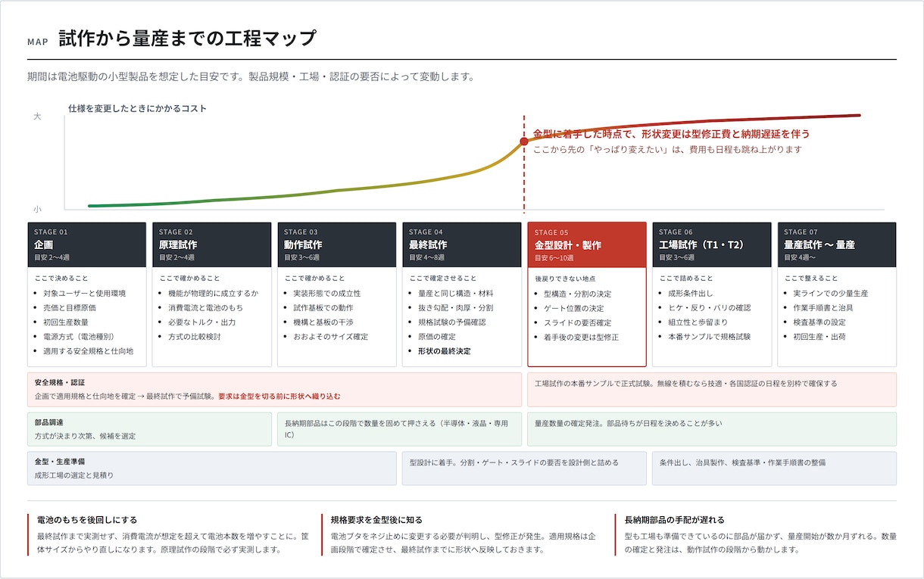The width and height of the screenshot is (924, 579).
Task: Click list item 実装形態での成立性
Action: [x=327, y=293]
